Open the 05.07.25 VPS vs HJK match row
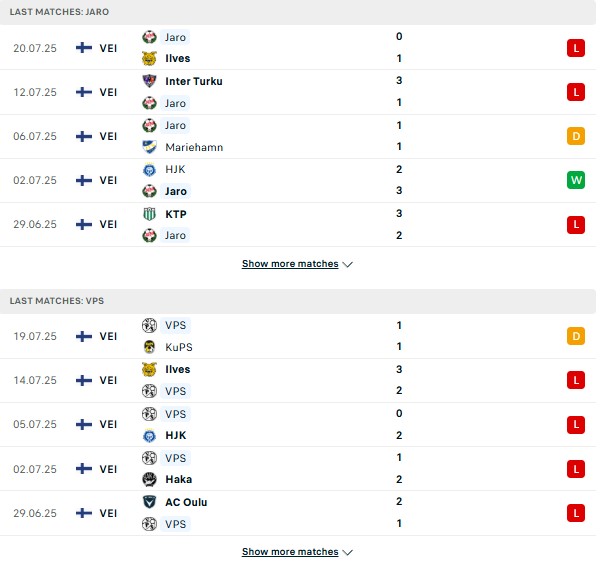The height and width of the screenshot is (567, 603). 298,425
